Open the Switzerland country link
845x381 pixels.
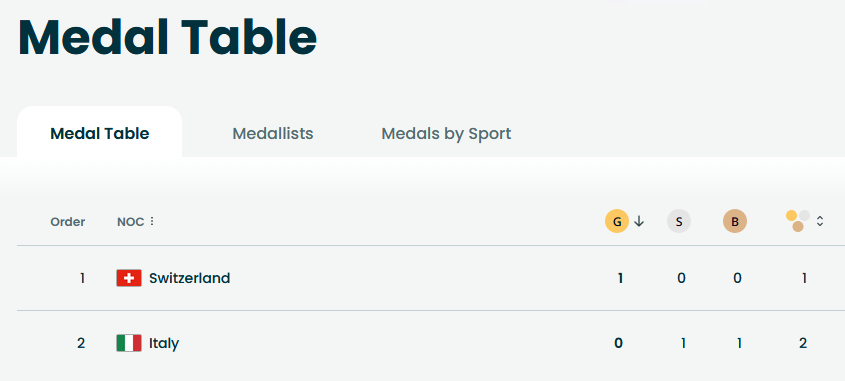[x=190, y=278]
